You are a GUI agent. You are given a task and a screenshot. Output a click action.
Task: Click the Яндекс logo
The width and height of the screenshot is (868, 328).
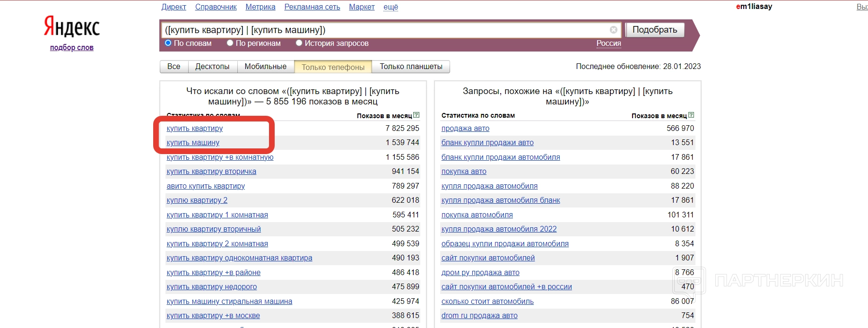click(x=72, y=26)
